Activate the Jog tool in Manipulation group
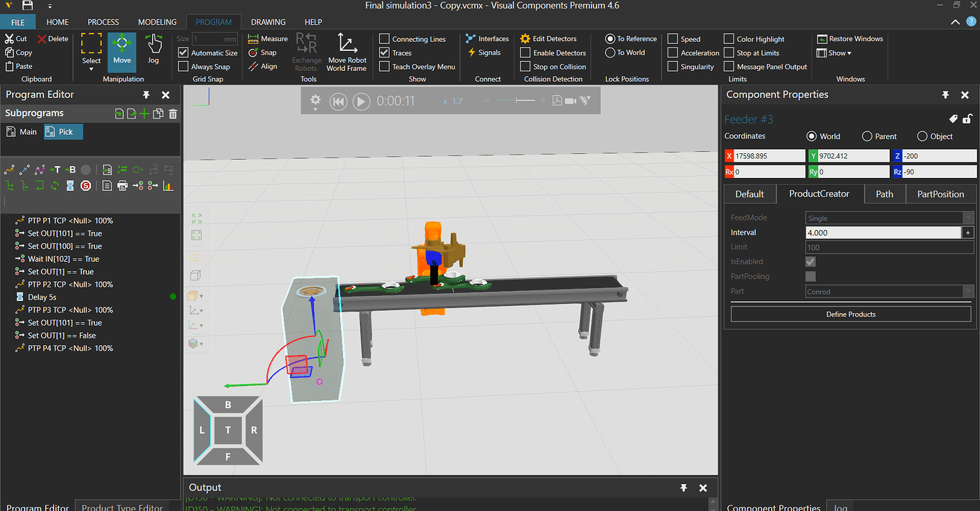 pos(153,50)
